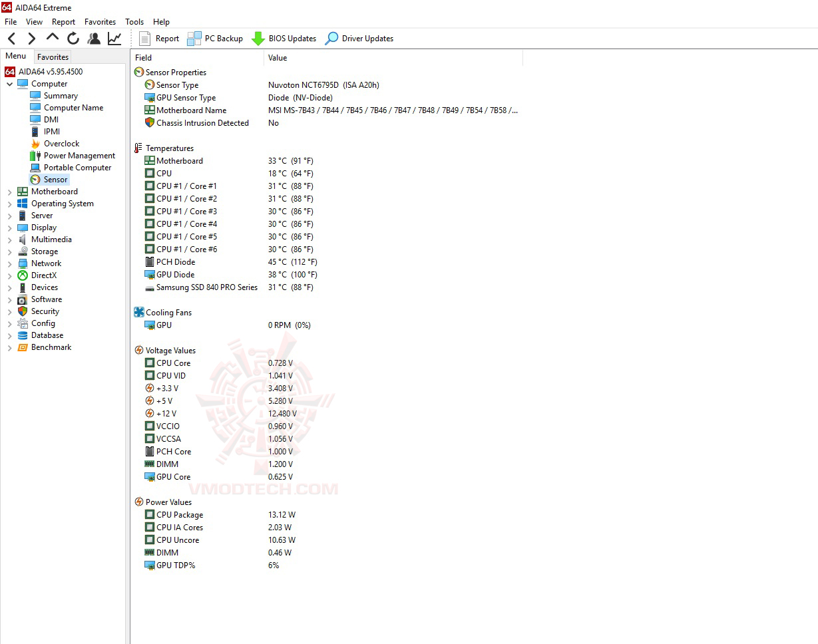818x644 pixels.
Task: Refresh the sensor readings
Action: [x=73, y=39]
